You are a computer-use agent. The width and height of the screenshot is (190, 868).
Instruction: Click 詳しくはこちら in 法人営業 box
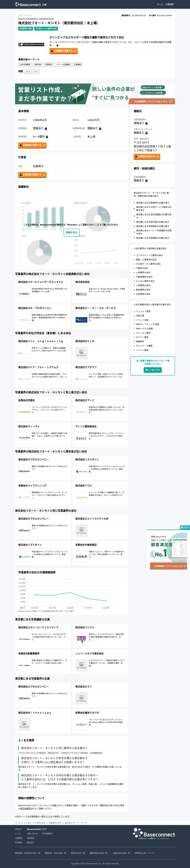pyautogui.click(x=153, y=370)
